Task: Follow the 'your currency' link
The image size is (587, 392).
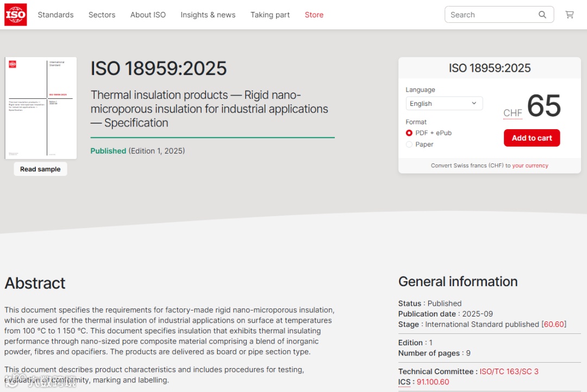Action: coord(530,166)
